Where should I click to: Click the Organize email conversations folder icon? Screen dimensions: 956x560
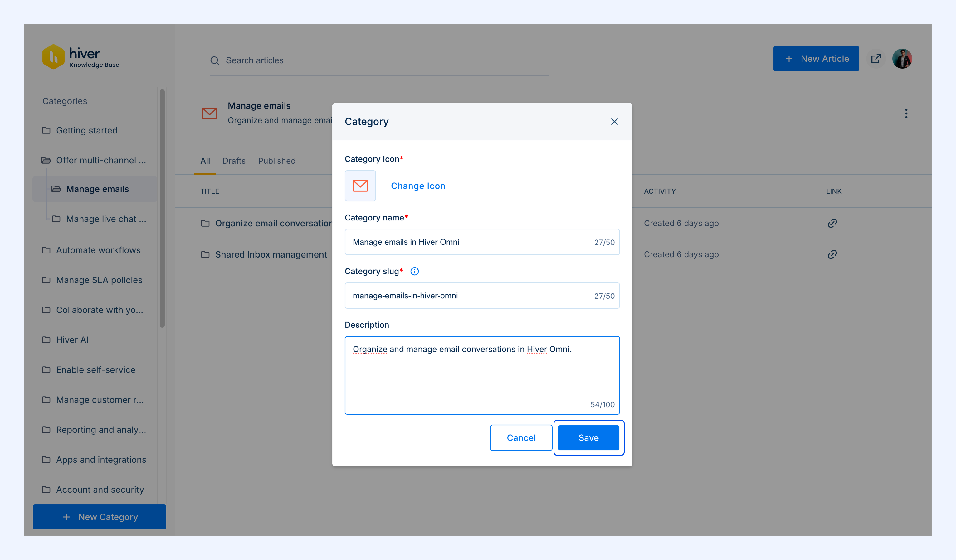point(205,224)
